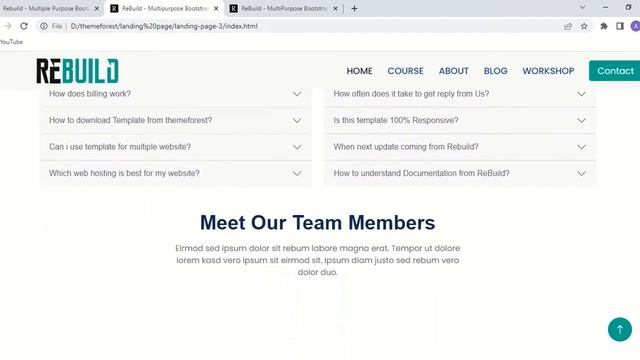Open the profile avatar icon
The image size is (640, 360).
tap(635, 26)
